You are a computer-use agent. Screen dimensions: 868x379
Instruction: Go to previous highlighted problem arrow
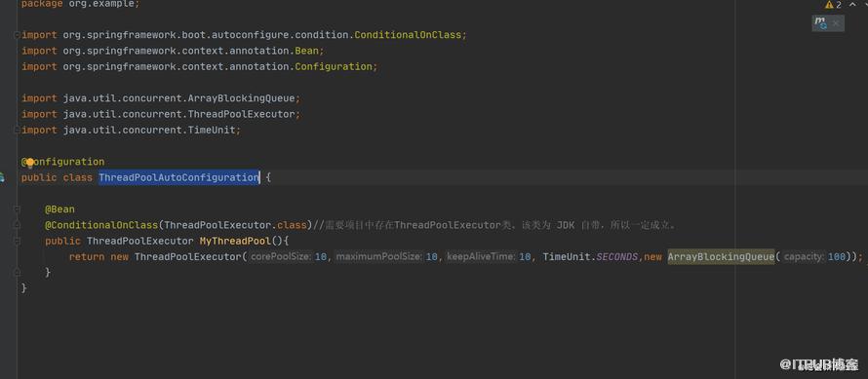[x=852, y=5]
